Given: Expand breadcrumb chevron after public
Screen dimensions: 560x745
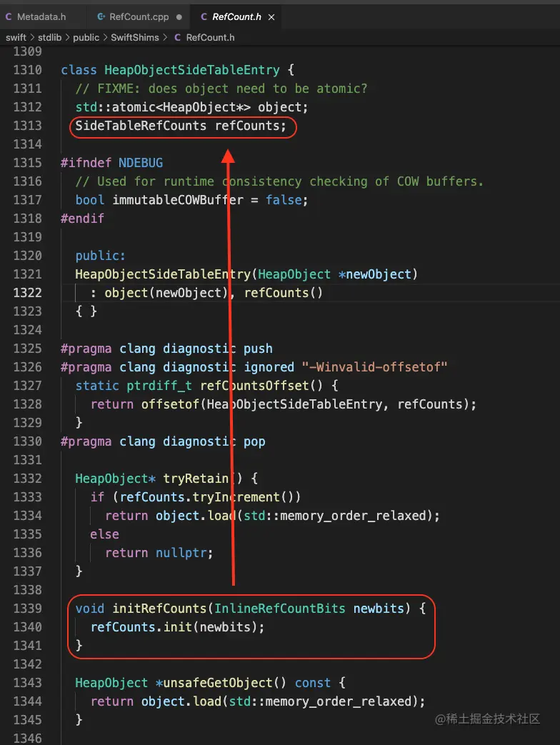Looking at the screenshot, I should [106, 38].
